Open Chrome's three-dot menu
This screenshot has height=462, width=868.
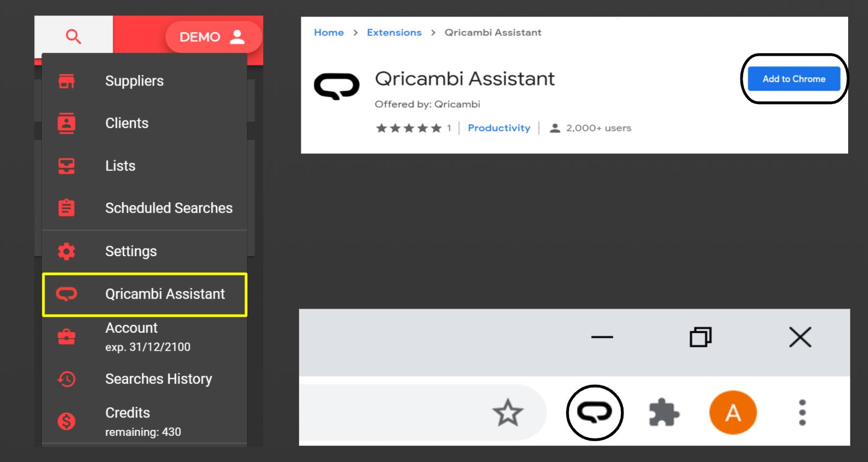802,413
